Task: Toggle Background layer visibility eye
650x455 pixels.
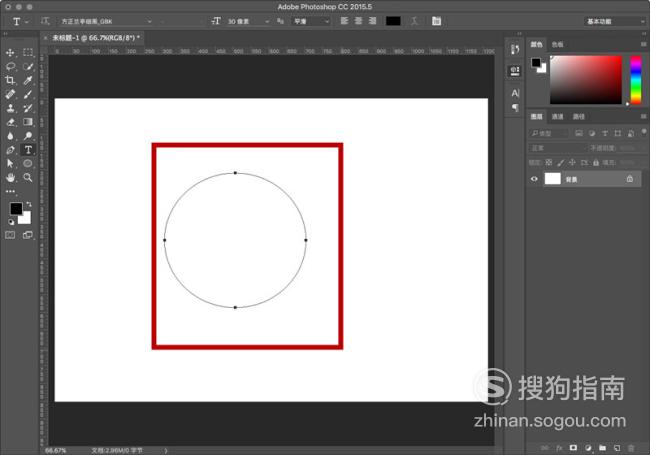Action: click(534, 179)
